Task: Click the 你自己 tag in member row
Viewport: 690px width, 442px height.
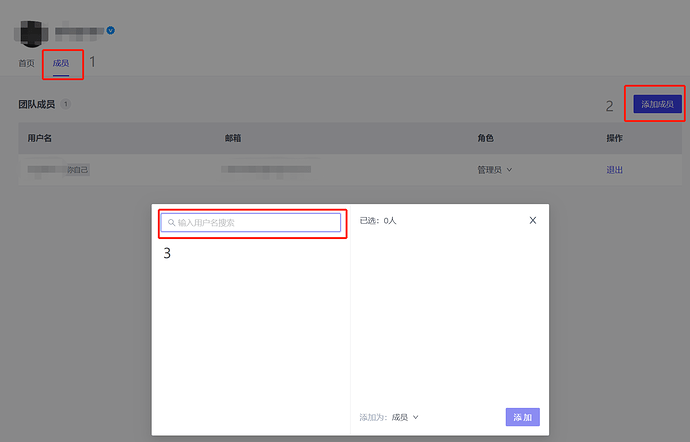Action: [78, 169]
